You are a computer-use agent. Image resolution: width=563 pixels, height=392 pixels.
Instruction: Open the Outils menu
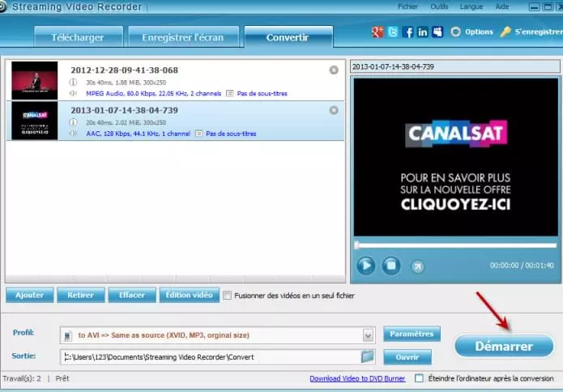pos(439,6)
